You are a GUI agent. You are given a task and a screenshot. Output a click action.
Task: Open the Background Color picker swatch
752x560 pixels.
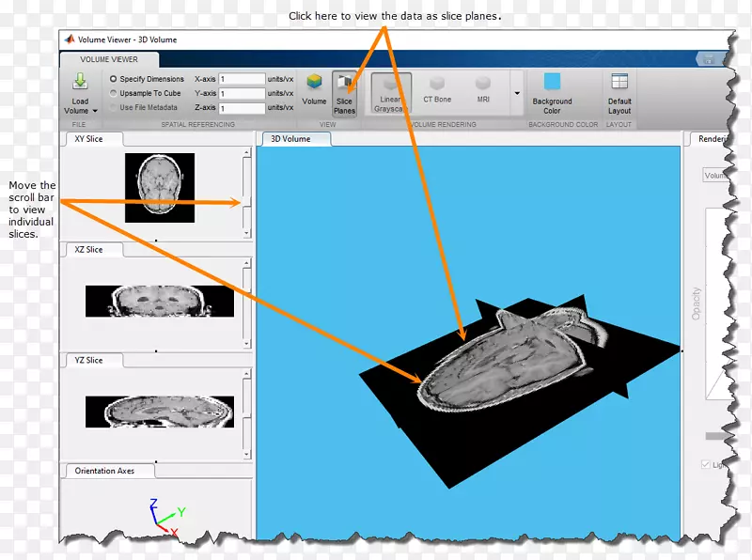pos(552,82)
